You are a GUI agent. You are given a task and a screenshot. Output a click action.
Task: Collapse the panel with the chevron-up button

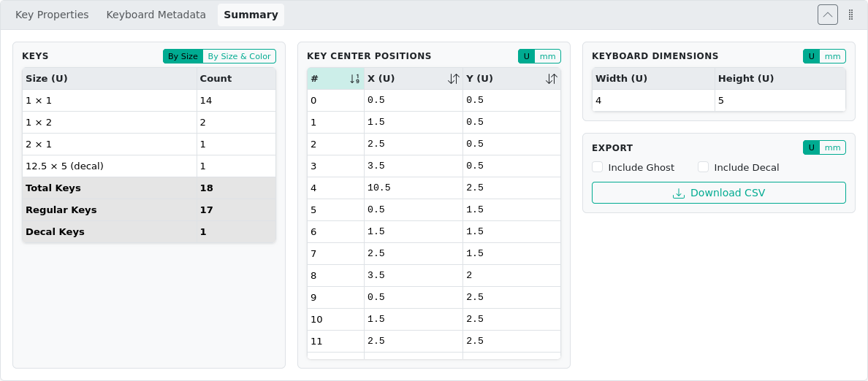tap(828, 15)
